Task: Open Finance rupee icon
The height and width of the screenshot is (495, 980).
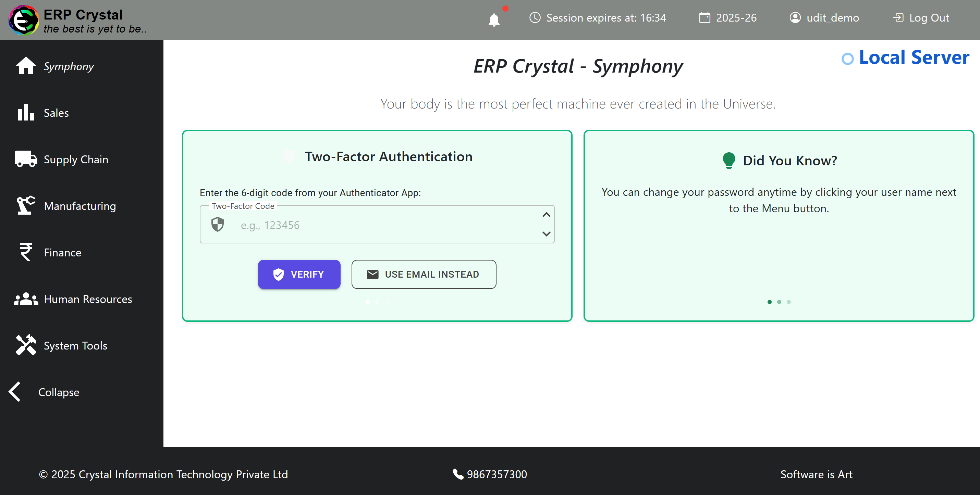Action: (25, 252)
